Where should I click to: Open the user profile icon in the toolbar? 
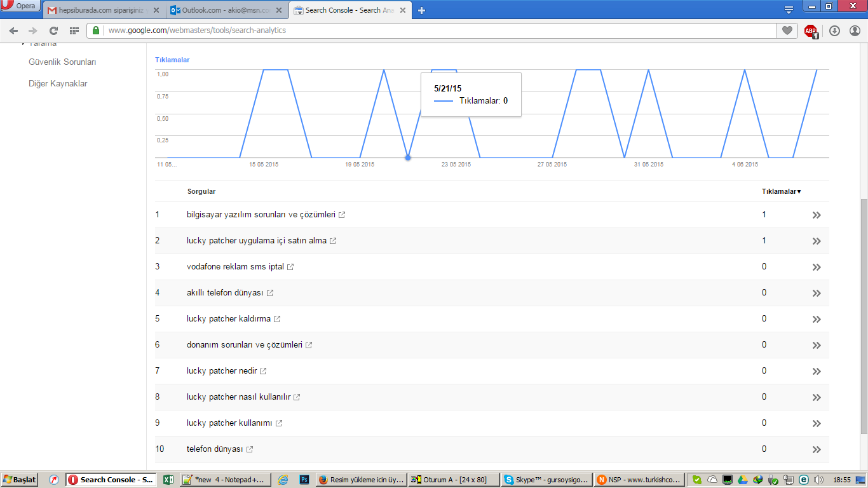pos(855,30)
